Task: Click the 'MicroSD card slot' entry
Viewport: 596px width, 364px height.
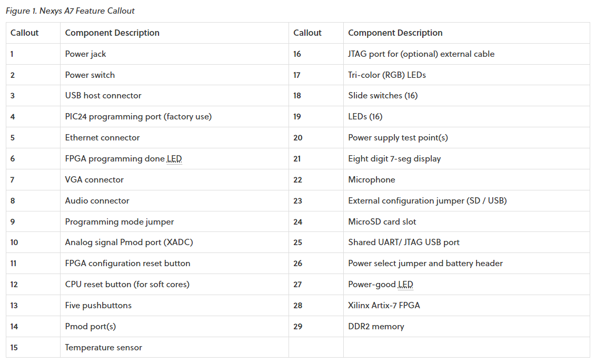Action: pyautogui.click(x=382, y=222)
